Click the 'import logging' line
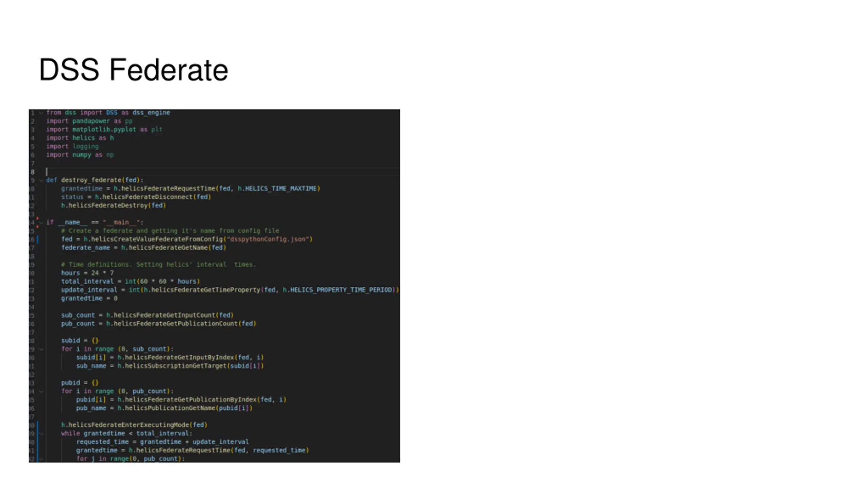Image resolution: width=868 pixels, height=488 pixels. [x=72, y=146]
